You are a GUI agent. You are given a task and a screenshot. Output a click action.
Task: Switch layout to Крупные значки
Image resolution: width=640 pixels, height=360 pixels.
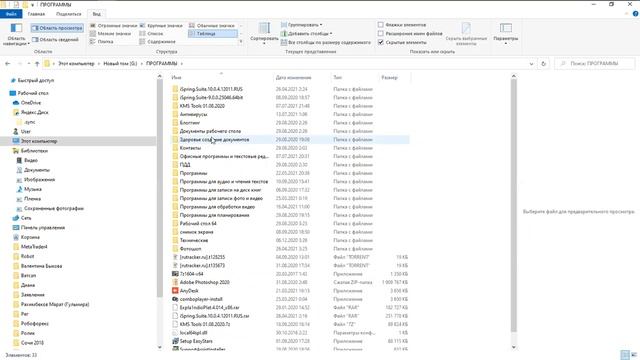[x=161, y=25]
